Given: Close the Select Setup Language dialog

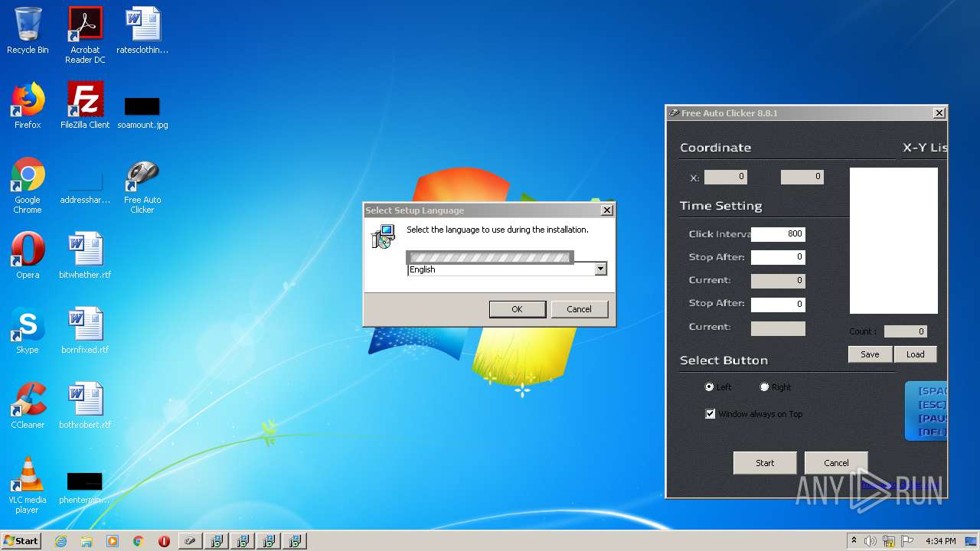Looking at the screenshot, I should coord(607,210).
